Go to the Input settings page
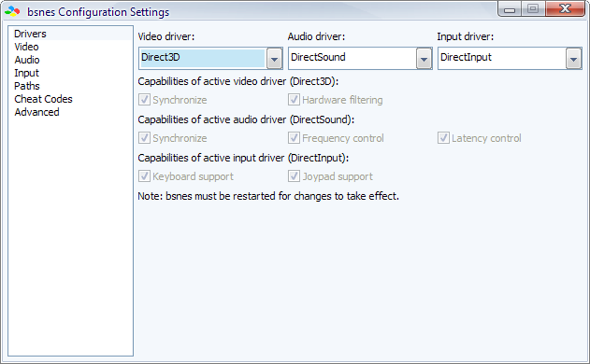590x364 pixels. (71, 73)
